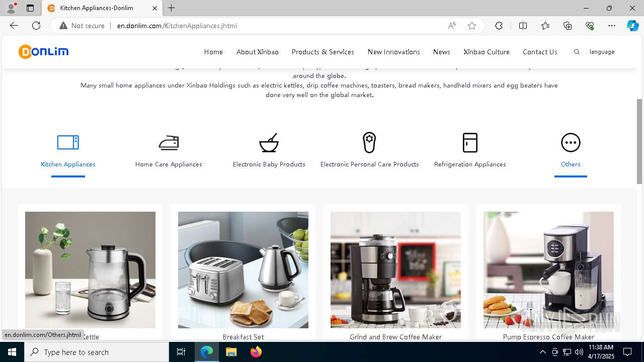Screen dimensions: 644x362
Task: Show hidden tray icons chevron
Action: click(x=542, y=352)
